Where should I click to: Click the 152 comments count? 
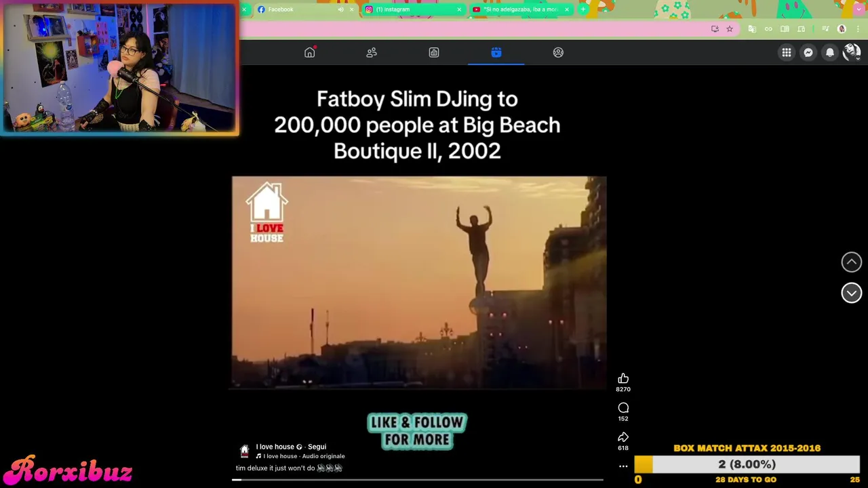click(623, 419)
